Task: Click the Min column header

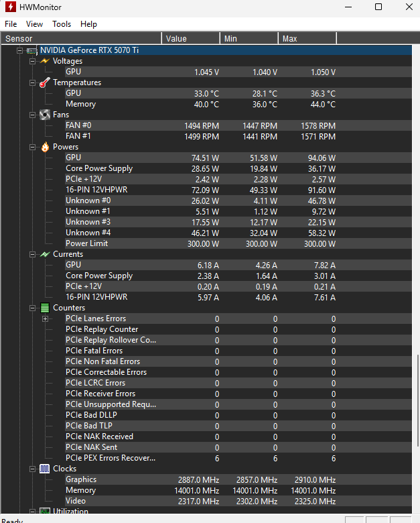Action: pyautogui.click(x=249, y=38)
